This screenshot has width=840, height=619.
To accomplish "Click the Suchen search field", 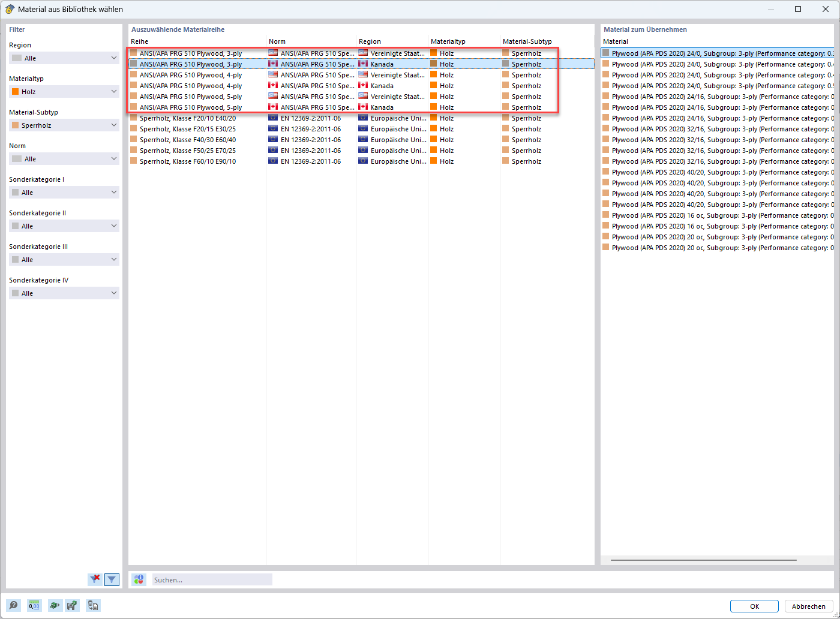I will pos(212,579).
